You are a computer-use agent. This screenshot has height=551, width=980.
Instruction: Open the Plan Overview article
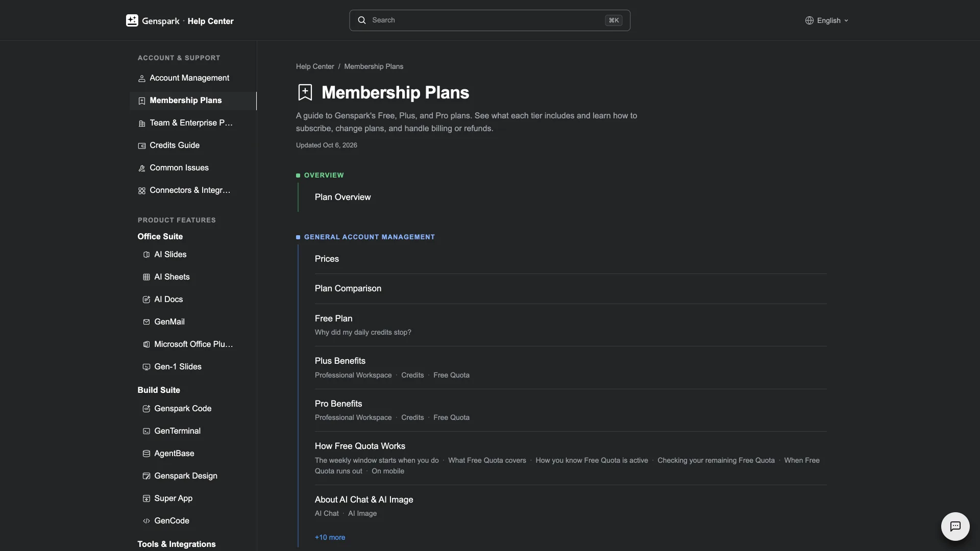click(342, 197)
